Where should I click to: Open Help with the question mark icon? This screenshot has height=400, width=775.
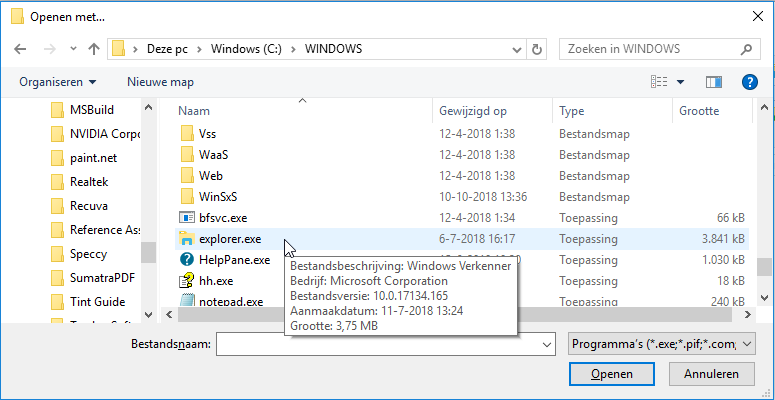(750, 82)
